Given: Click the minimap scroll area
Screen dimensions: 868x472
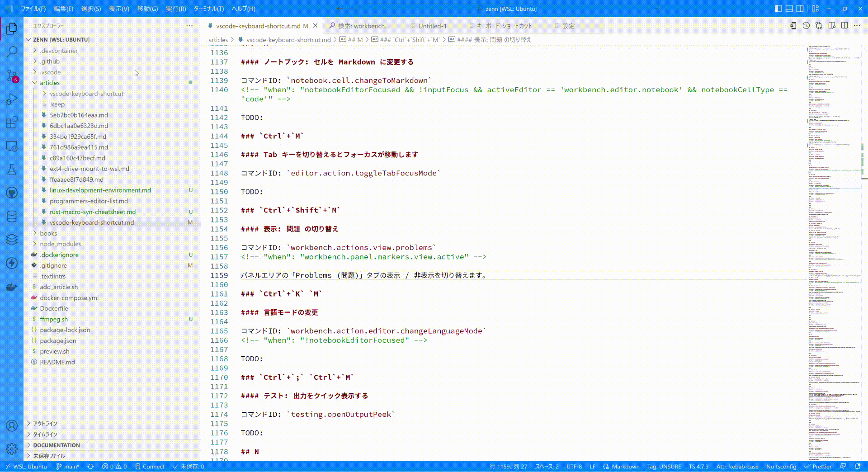Looking at the screenshot, I should [x=834, y=252].
